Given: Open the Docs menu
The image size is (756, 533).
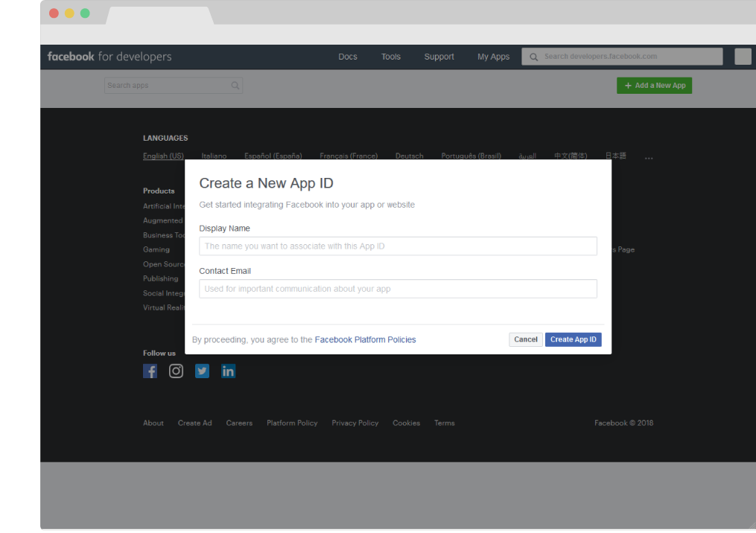Looking at the screenshot, I should [348, 57].
